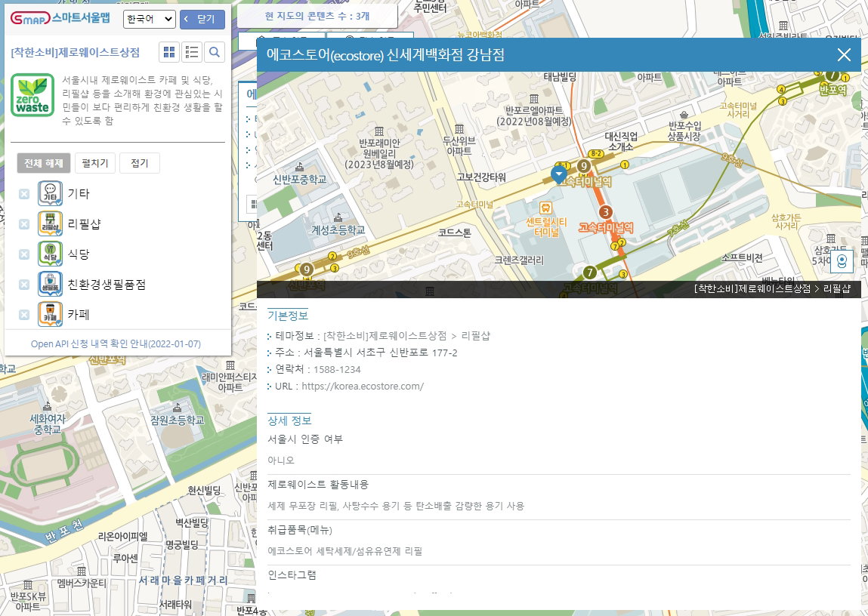The image size is (868, 616).
Task: Click the 현 지도의 콘텐츠 수 label
Action: pos(317,16)
